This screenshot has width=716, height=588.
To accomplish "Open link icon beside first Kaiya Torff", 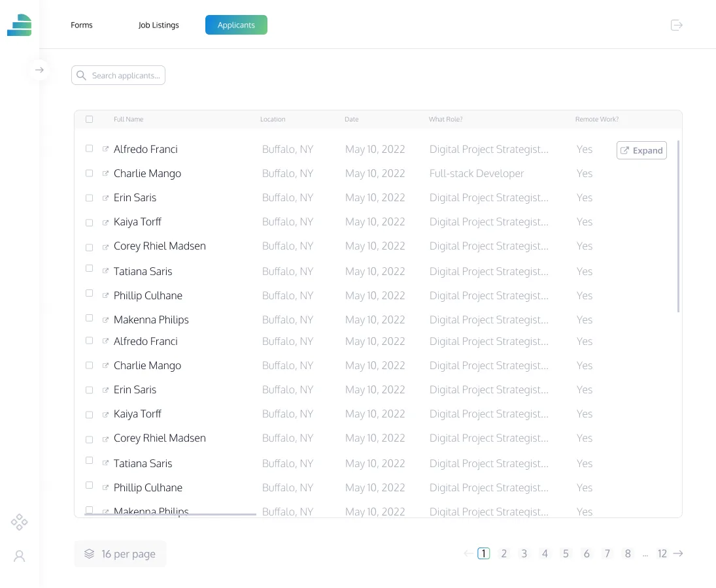I will [105, 223].
